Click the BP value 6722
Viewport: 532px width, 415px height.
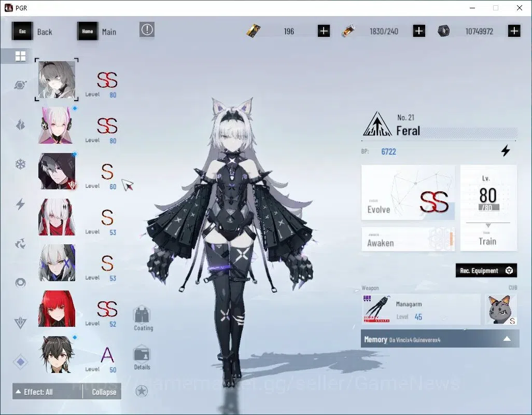(x=388, y=151)
